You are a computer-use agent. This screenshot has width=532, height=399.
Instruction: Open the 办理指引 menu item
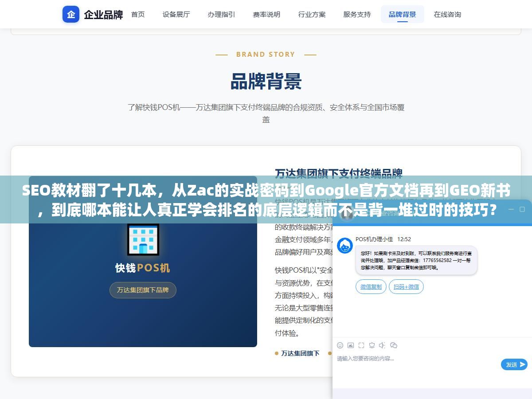click(x=221, y=14)
